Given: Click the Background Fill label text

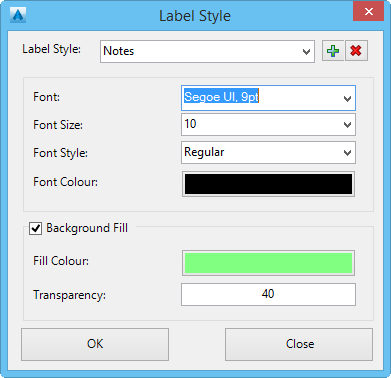Looking at the screenshot, I should click(87, 228).
